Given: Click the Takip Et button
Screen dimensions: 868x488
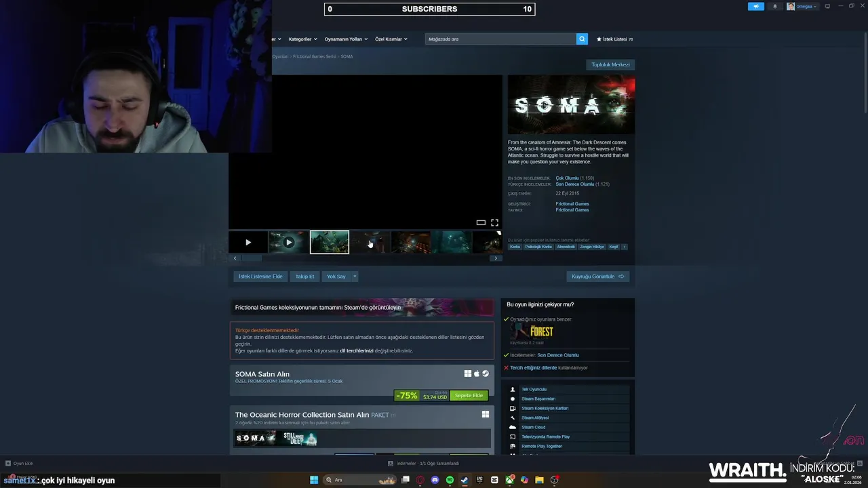Looking at the screenshot, I should pos(304,277).
